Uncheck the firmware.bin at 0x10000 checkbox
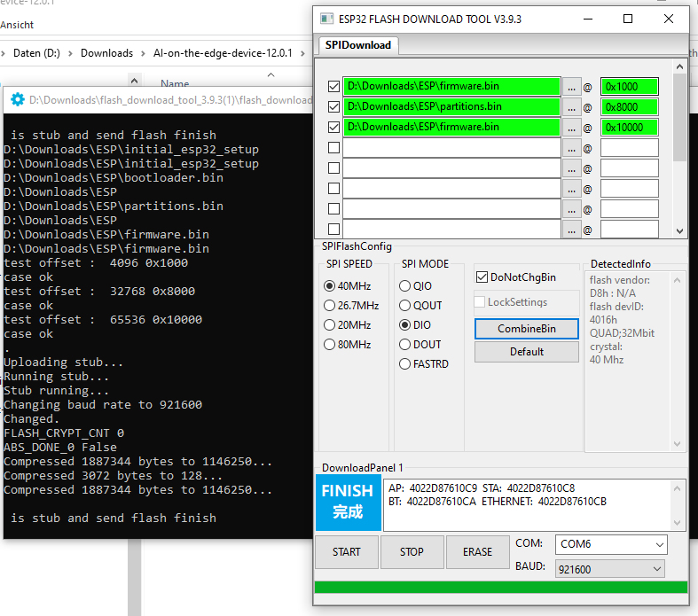 click(333, 128)
